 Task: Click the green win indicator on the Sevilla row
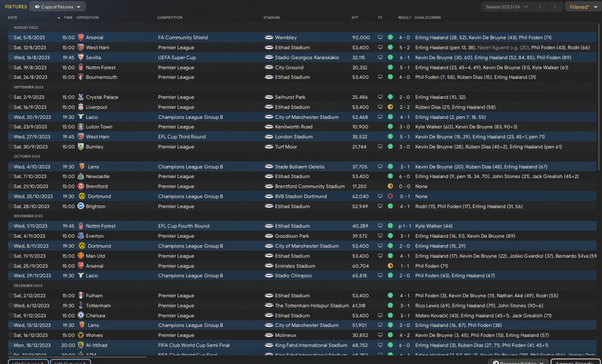(390, 57)
